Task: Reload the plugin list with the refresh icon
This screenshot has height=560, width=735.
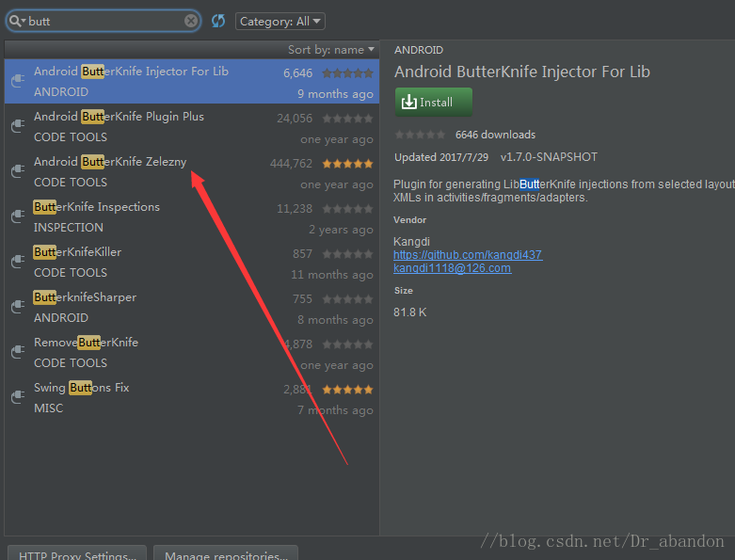Action: [218, 21]
